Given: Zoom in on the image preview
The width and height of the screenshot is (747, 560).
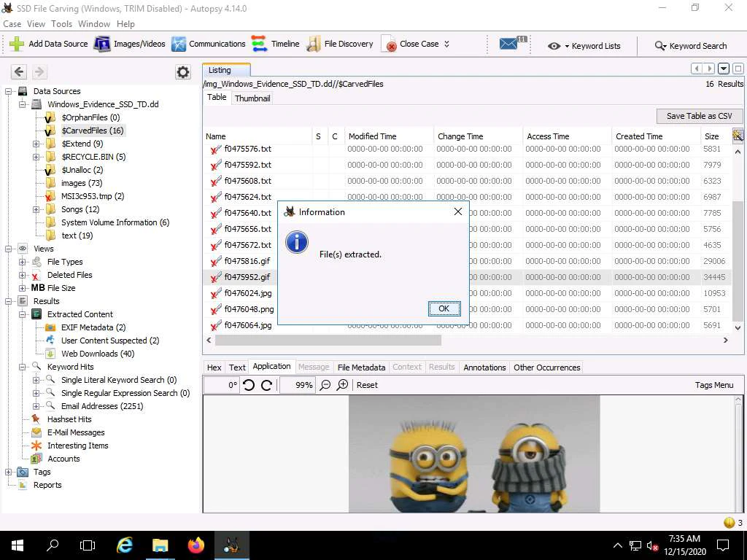Looking at the screenshot, I should click(x=343, y=385).
